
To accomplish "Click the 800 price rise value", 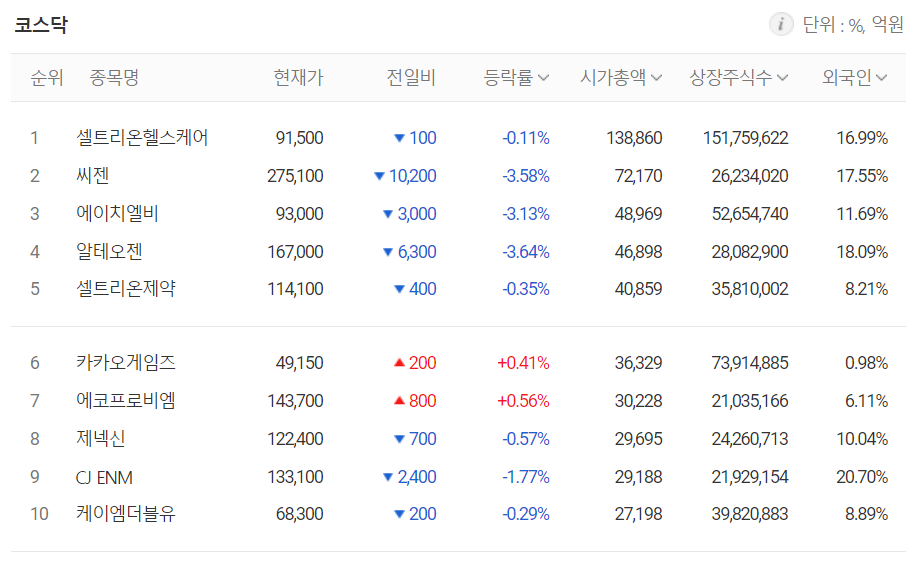I will coord(422,401).
